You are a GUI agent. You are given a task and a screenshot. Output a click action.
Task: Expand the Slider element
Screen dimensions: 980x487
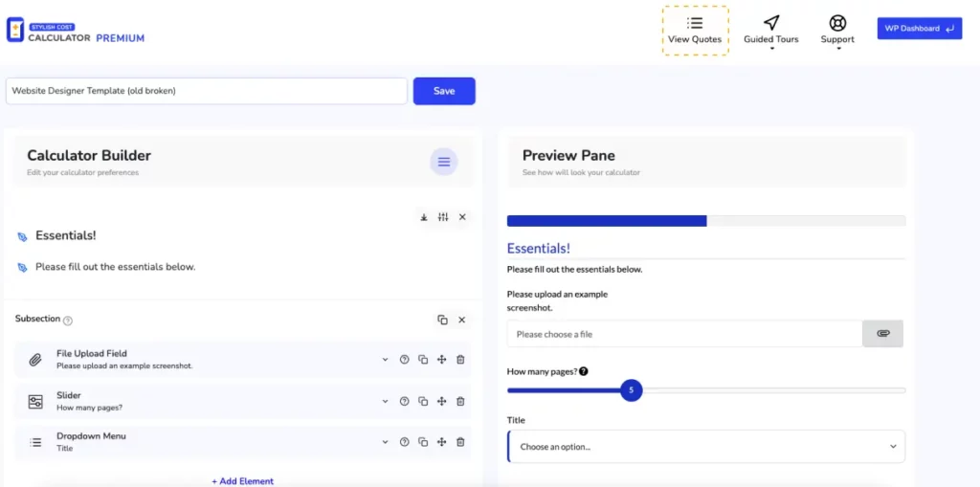point(385,401)
